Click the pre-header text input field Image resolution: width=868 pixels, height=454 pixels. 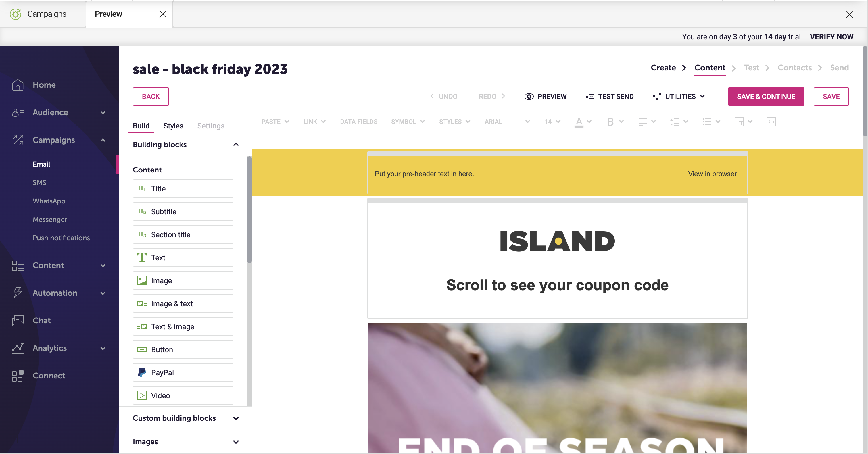click(424, 173)
